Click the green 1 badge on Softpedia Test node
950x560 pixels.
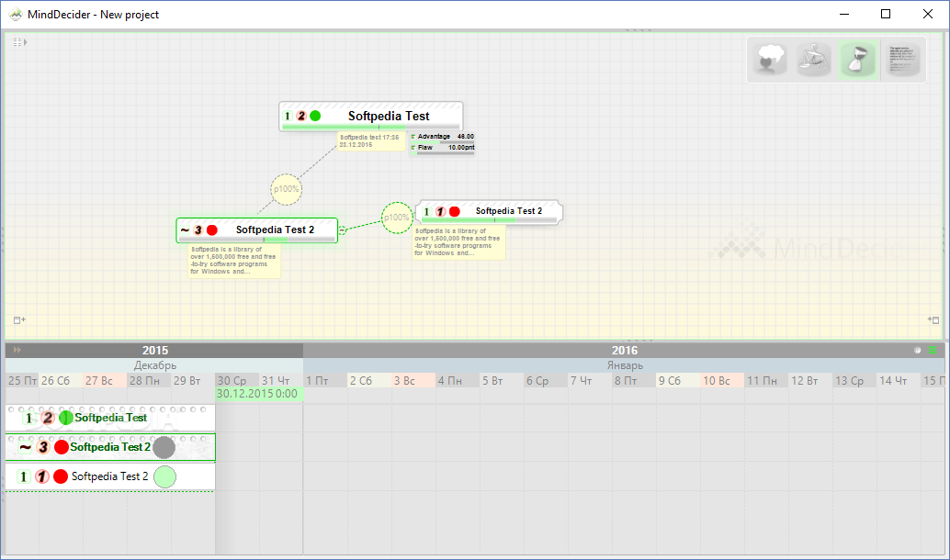point(288,116)
